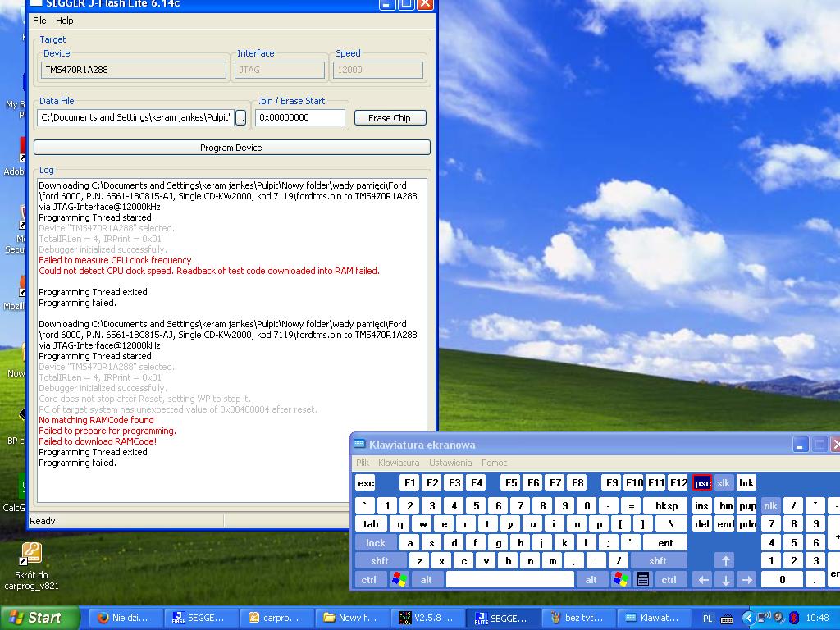
Task: Click the F12 key on the on-screen keyboard
Action: tap(678, 482)
